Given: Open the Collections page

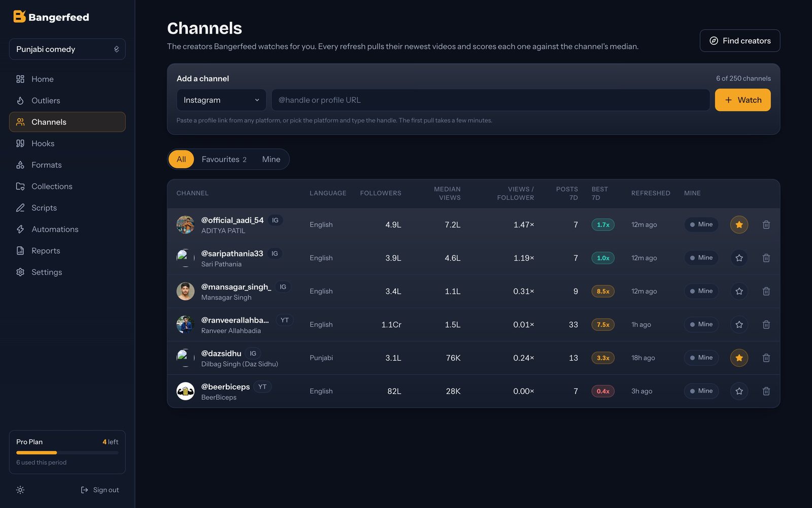Looking at the screenshot, I should (x=67, y=186).
